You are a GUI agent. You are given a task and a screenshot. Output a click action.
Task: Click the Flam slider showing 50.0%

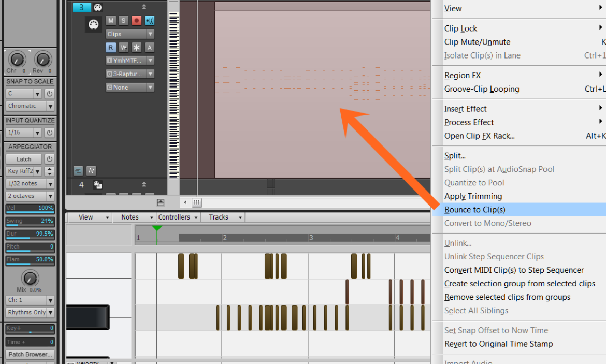30,260
